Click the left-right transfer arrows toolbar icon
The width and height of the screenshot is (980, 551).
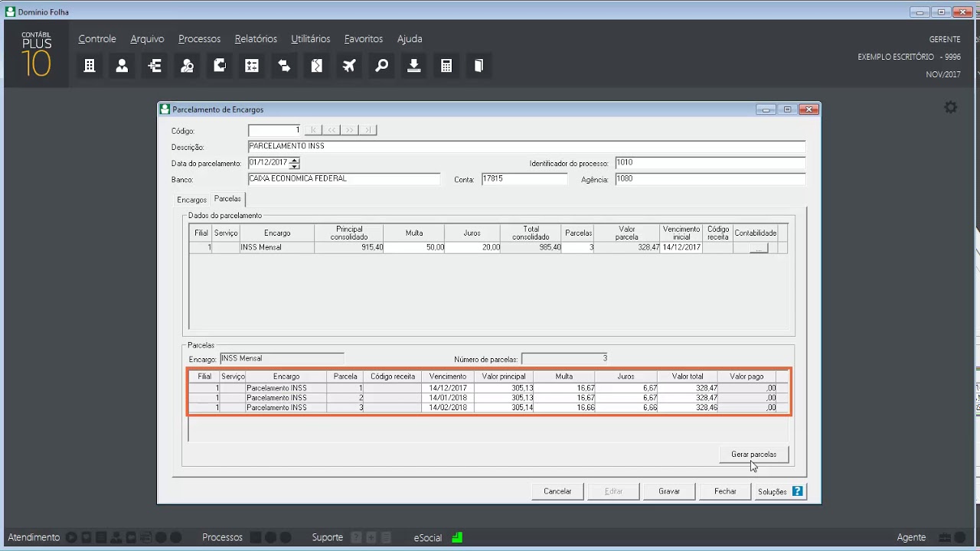[x=284, y=66]
